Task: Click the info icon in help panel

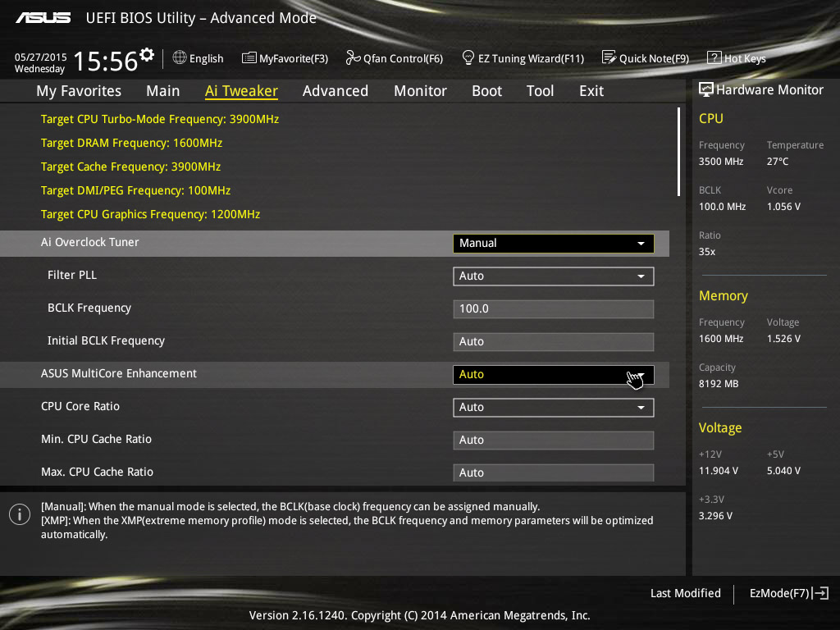Action: 20,514
